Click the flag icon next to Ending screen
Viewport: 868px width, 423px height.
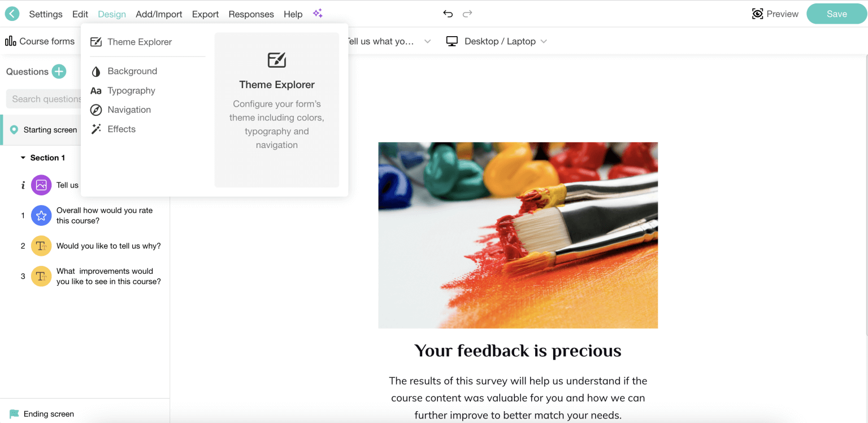coord(14,414)
